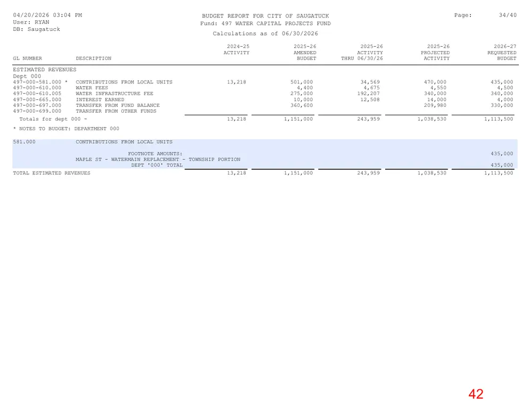The image size is (532, 411).
Task: Select "MAPLE ST - WATERMAIN REPLACEMENT - TOWNSHIP PORTION"
Action: click(x=158, y=160)
